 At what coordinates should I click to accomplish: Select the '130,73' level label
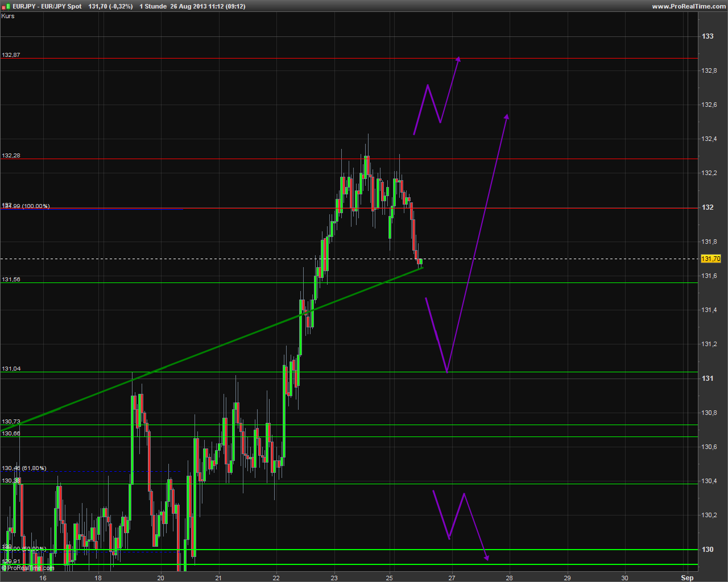[x=11, y=422]
